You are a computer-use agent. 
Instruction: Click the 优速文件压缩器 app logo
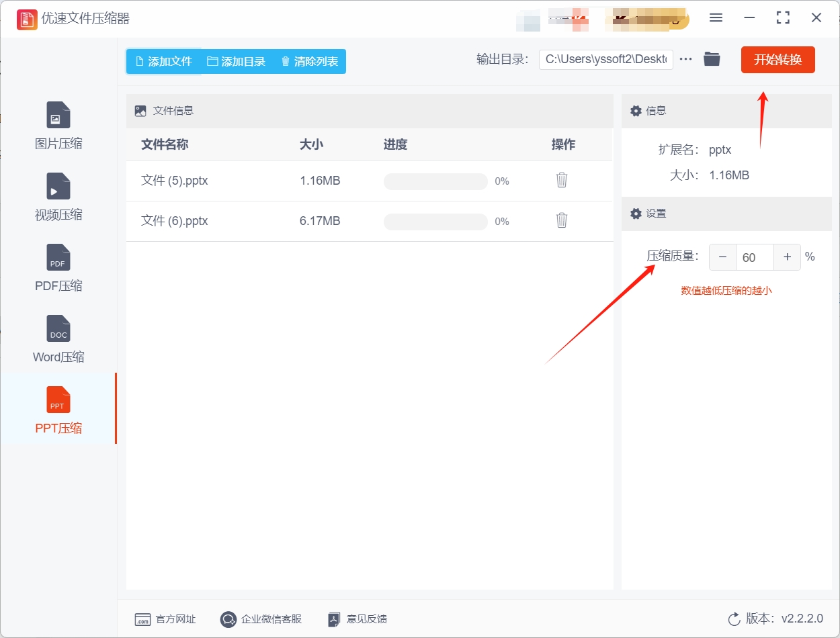[x=27, y=19]
